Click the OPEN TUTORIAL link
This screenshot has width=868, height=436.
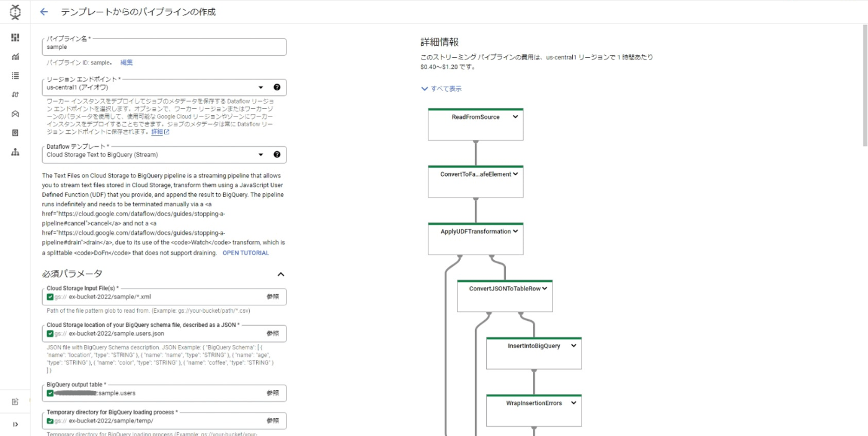coord(246,253)
